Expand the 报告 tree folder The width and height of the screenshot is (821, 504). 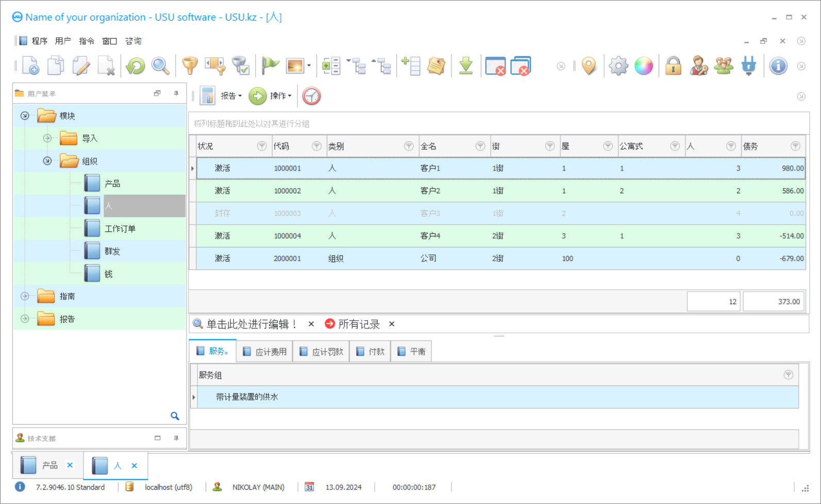point(25,319)
